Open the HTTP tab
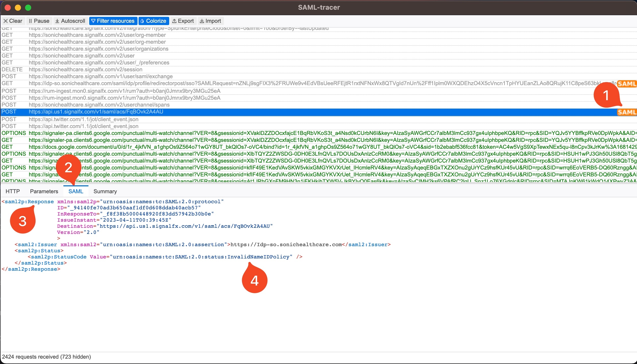 (13, 191)
